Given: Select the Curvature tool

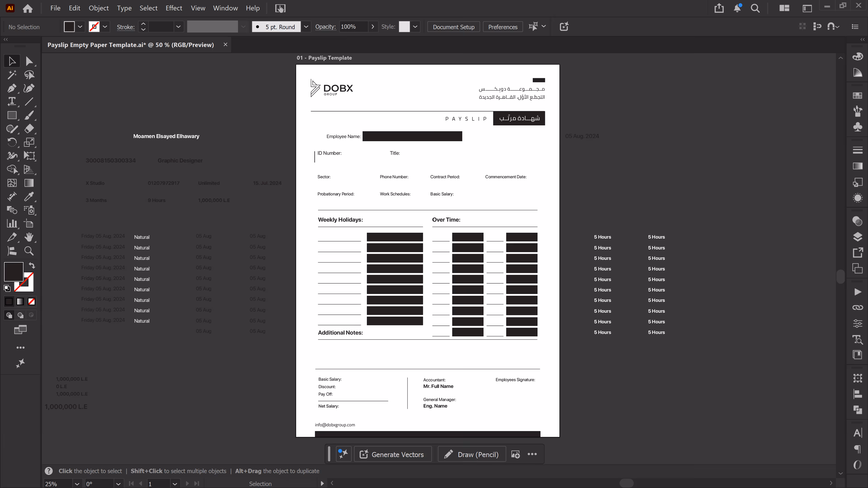Looking at the screenshot, I should point(29,88).
